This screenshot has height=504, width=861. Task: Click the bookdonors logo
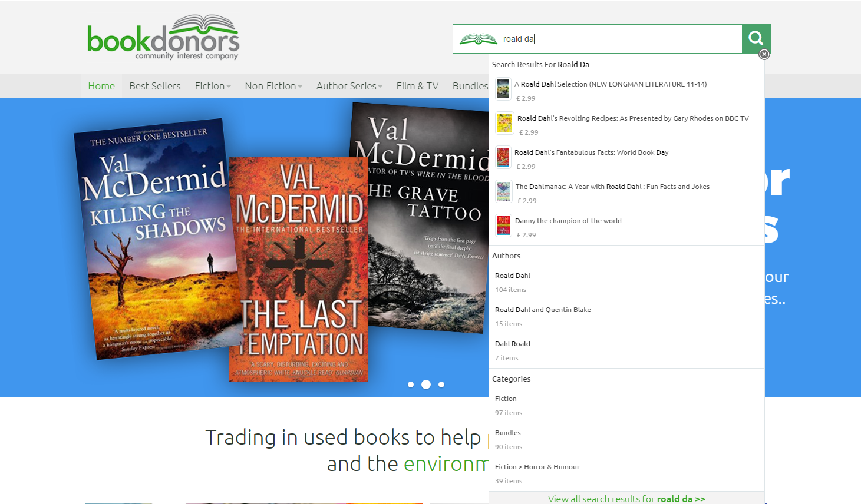[163, 38]
